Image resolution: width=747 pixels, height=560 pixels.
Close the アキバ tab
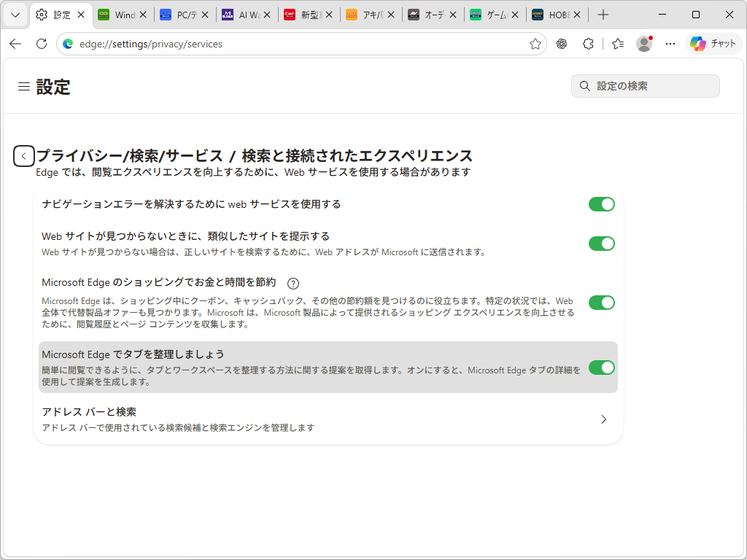pos(391,15)
